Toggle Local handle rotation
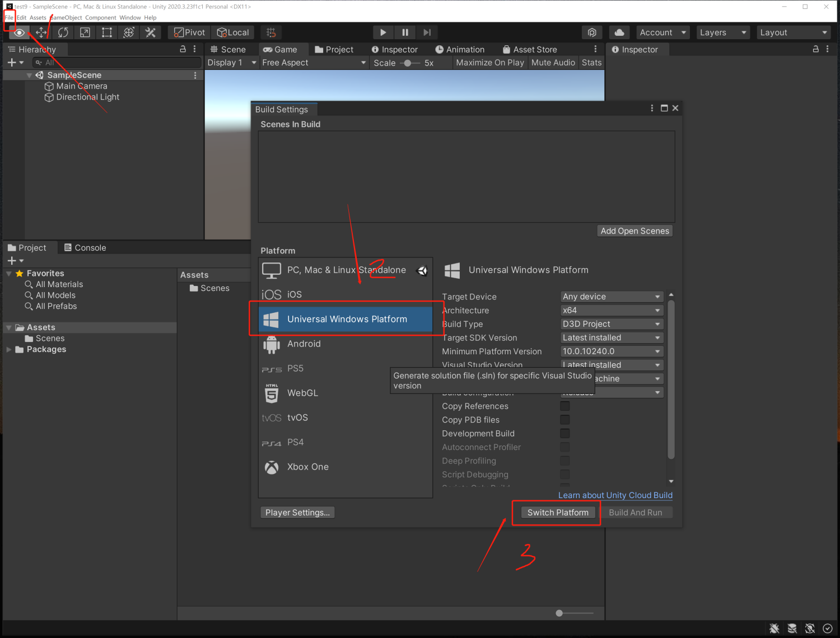Image resolution: width=840 pixels, height=638 pixels. (233, 32)
